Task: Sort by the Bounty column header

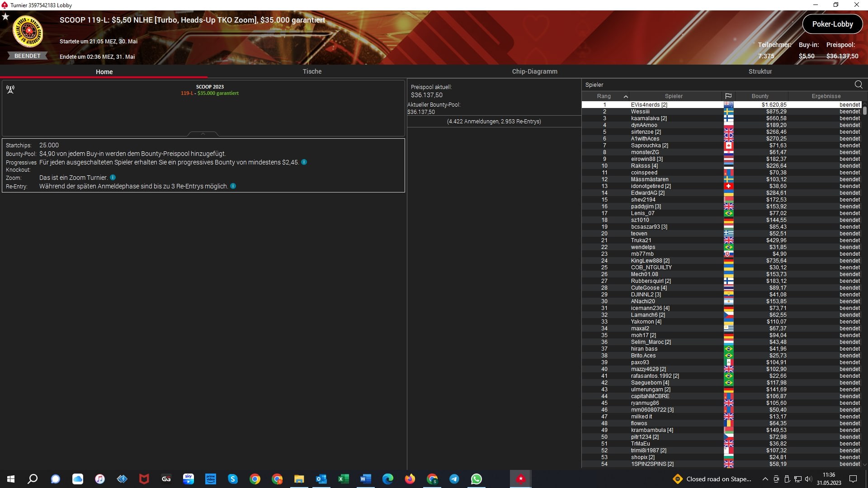Action: pos(760,96)
